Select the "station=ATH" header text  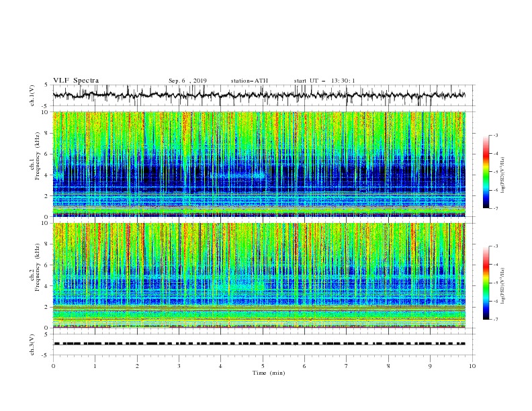tap(249, 81)
